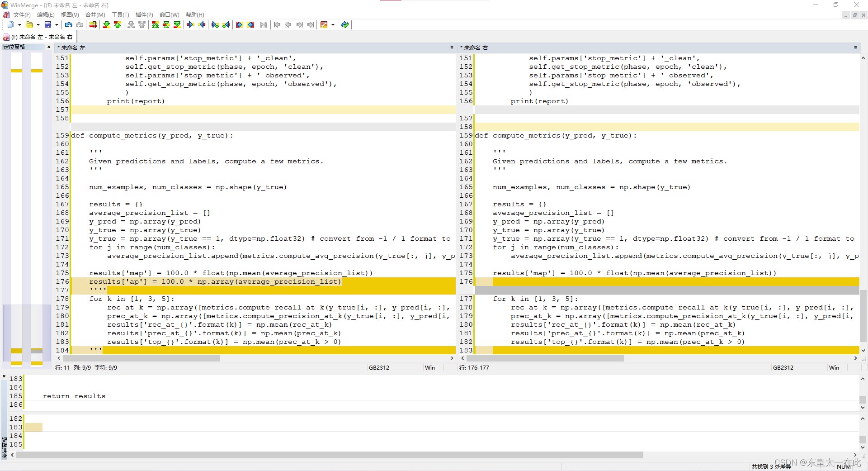This screenshot has height=471, width=868.
Task: Close the 定位窗格 location pane
Action: click(49, 47)
